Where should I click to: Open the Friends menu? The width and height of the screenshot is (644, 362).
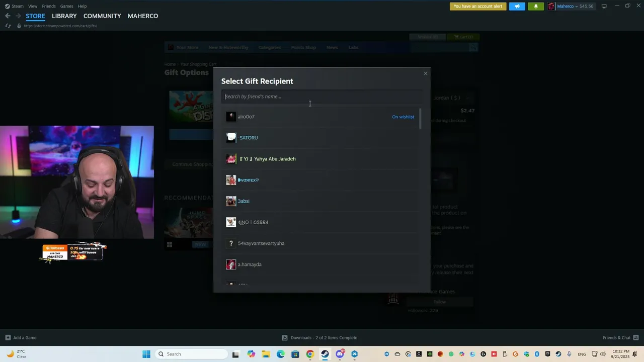tap(49, 6)
